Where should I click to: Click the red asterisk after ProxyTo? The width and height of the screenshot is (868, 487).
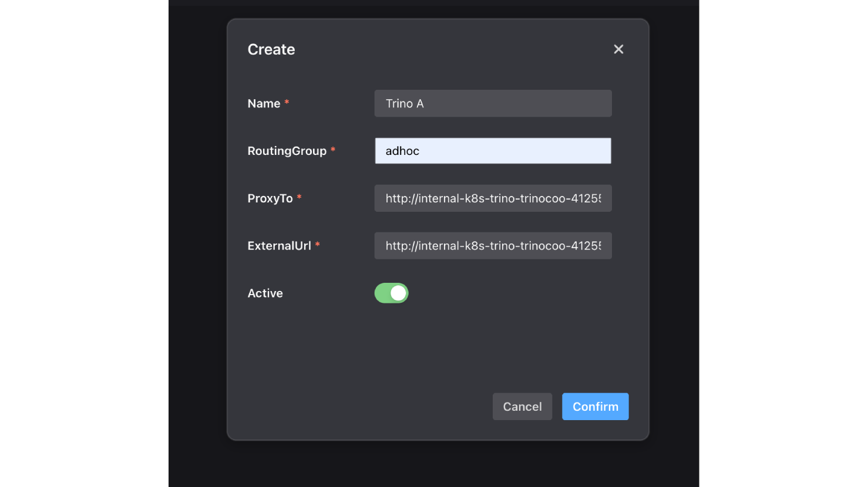(x=299, y=198)
